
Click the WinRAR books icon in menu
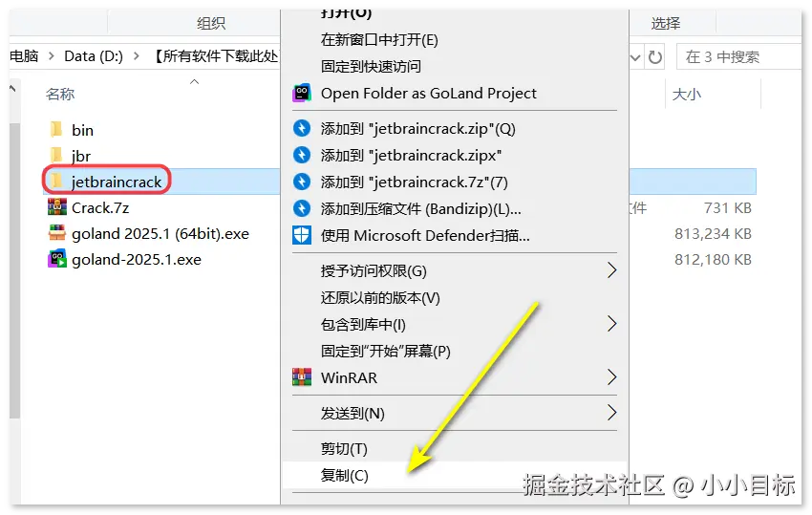[301, 377]
